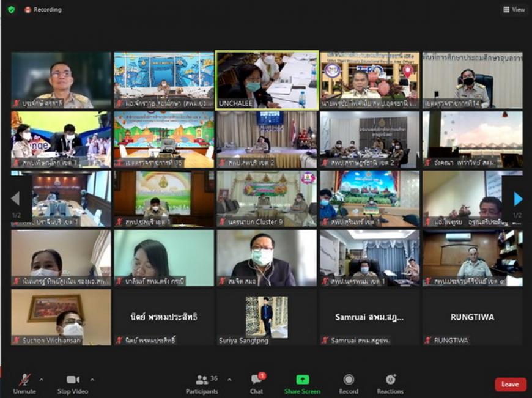The width and height of the screenshot is (532, 398).
Task: Select Suchon Wichiansan's video tile
Action: [x=61, y=317]
